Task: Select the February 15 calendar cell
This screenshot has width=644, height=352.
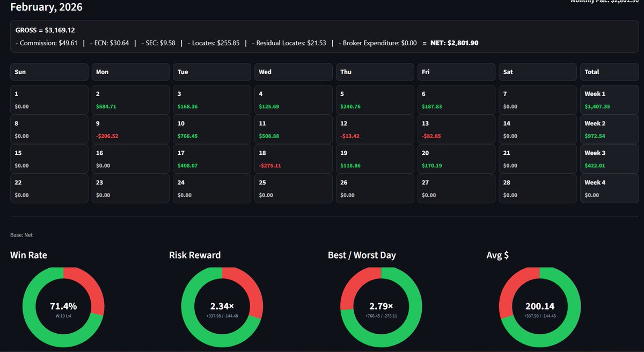Action: click(x=49, y=159)
